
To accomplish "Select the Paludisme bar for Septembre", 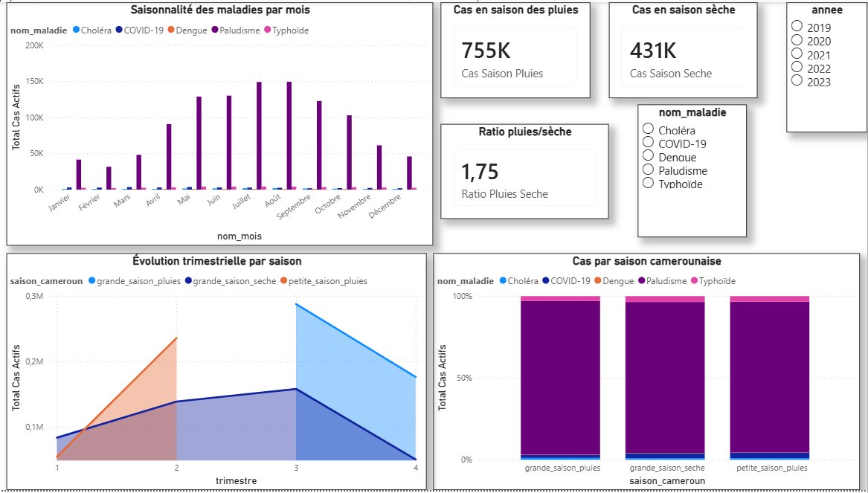I will (319, 146).
